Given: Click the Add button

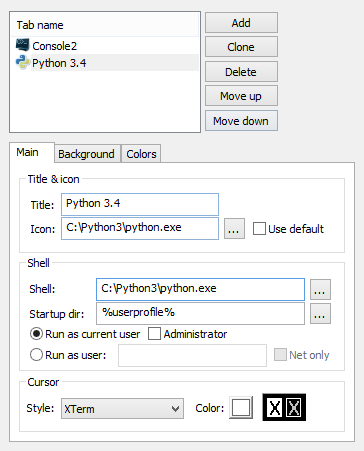Looking at the screenshot, I should (x=241, y=23).
